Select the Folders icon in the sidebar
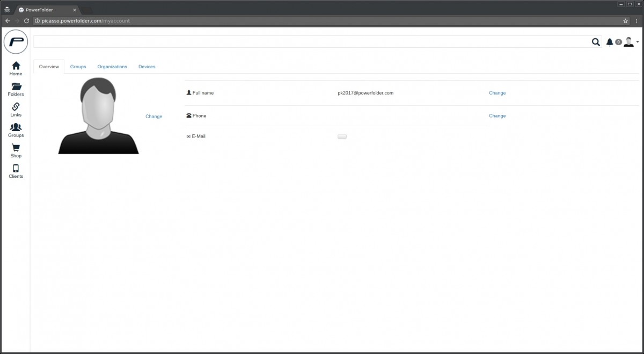This screenshot has height=354, width=644. click(x=16, y=86)
